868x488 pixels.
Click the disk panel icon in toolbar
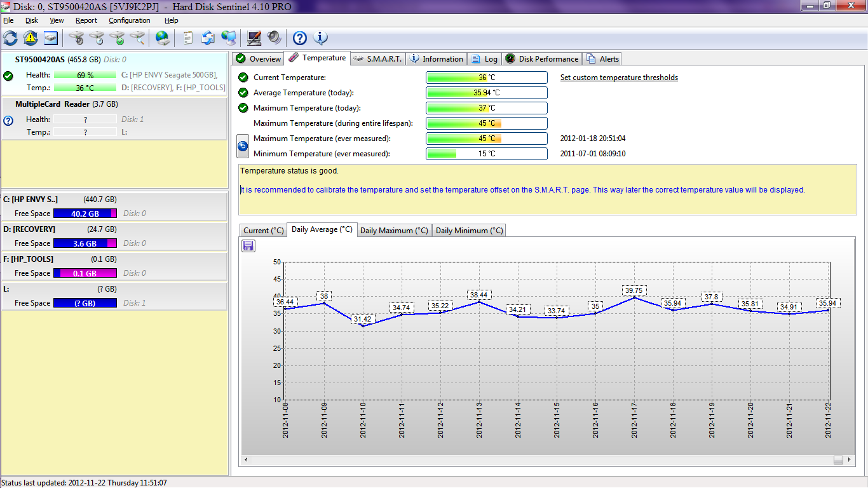tap(51, 37)
